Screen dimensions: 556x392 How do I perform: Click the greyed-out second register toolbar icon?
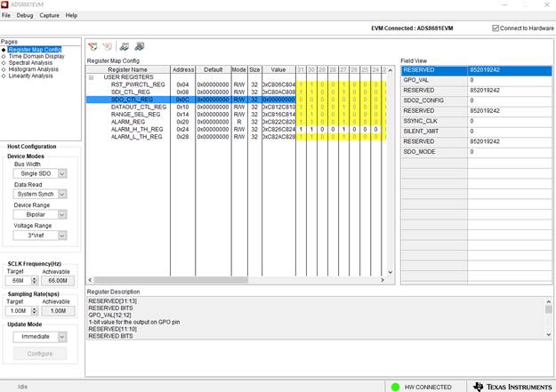coord(107,46)
